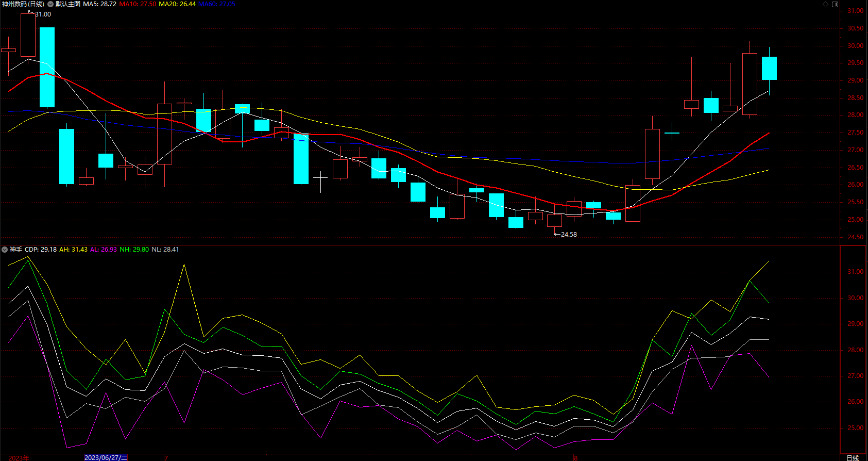Screen dimensions: 868x461
Task: Click the CDP: 29.18 value
Action: [41, 250]
